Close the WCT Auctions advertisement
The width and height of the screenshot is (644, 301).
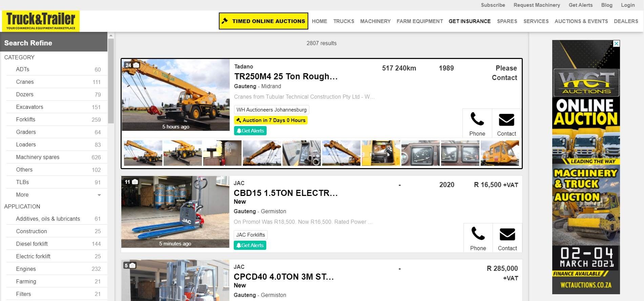617,43
